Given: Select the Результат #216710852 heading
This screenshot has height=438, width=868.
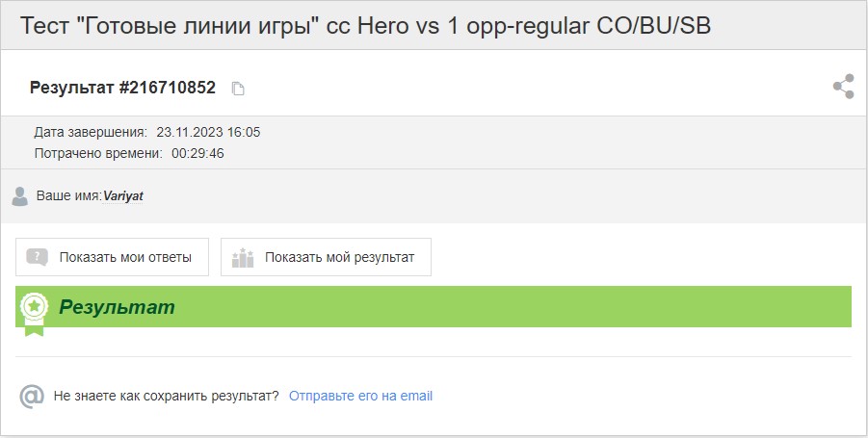Looking at the screenshot, I should [x=122, y=88].
